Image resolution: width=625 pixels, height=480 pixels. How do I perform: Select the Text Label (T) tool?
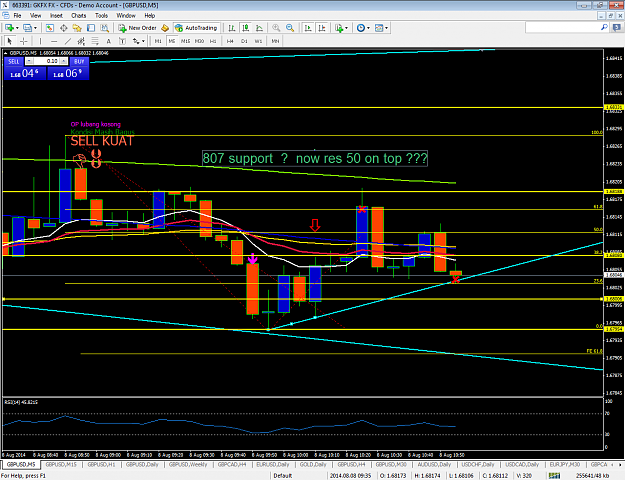point(122,41)
